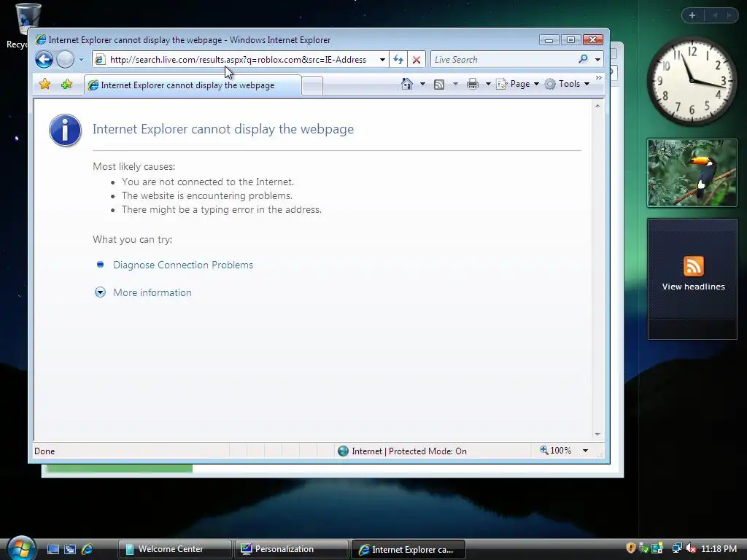Click the 'Done' status bar text
This screenshot has width=747, height=560.
tap(44, 451)
